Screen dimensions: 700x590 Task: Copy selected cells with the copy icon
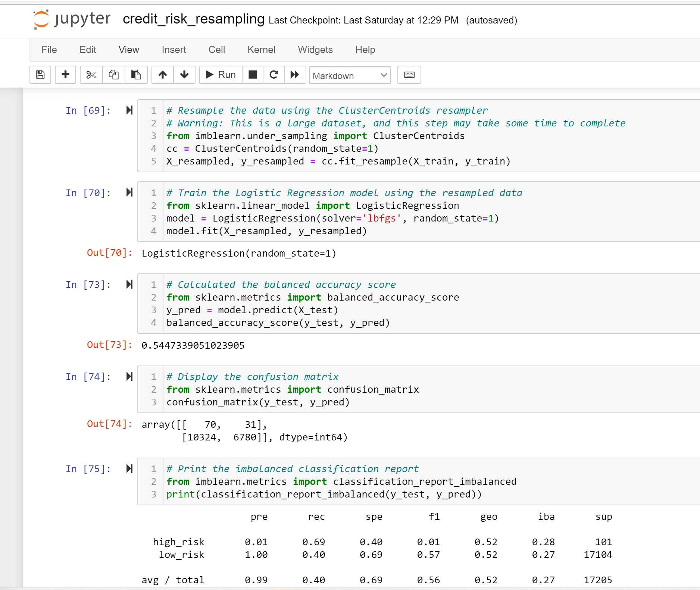click(113, 75)
